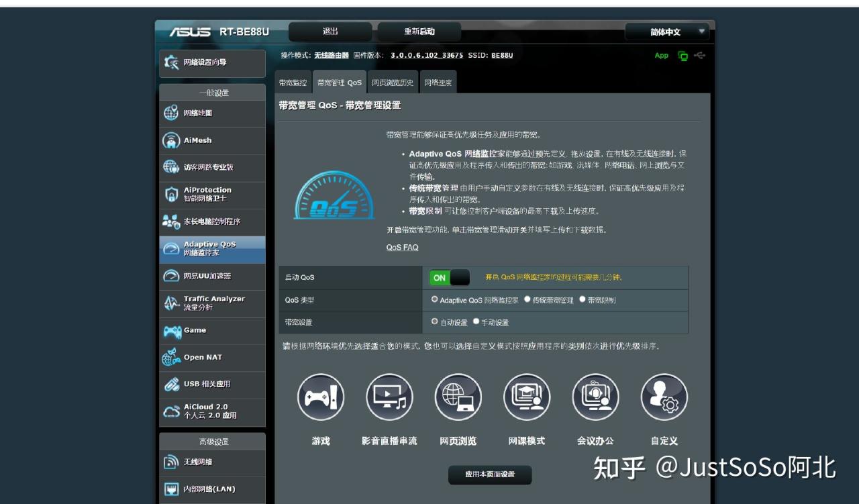Open the QoS FAQ link

click(402, 248)
